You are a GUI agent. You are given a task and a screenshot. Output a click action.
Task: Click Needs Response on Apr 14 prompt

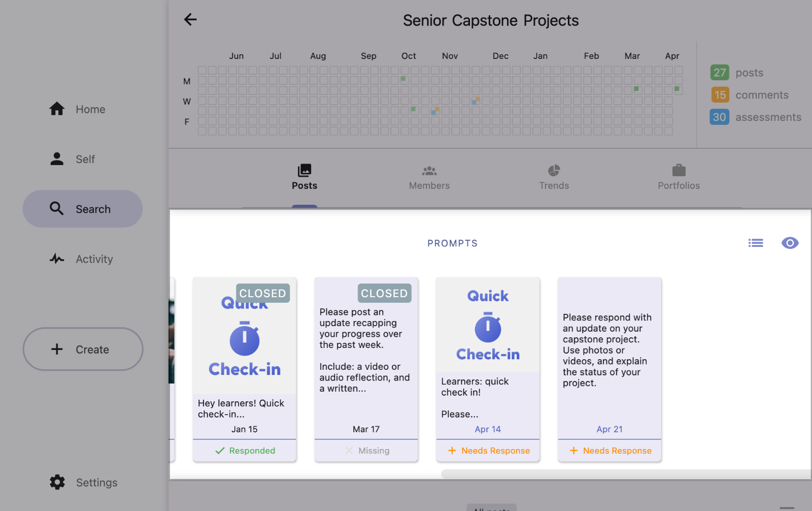(488, 451)
